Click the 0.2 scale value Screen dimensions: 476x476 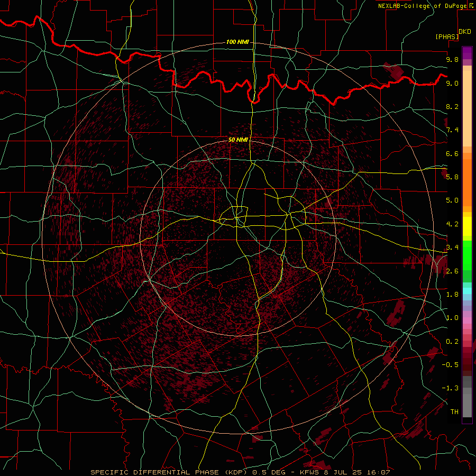pyautogui.click(x=452, y=342)
